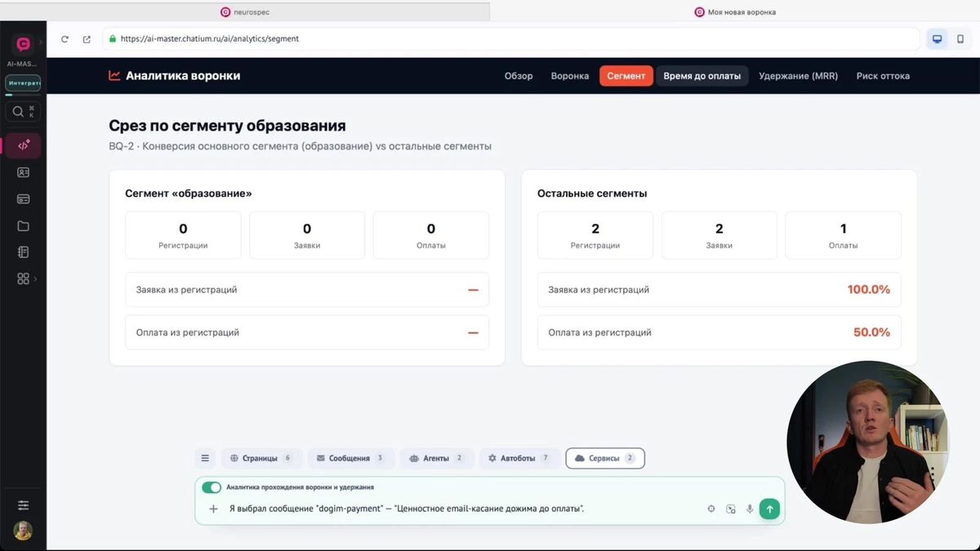Screen dimensions: 980x551
Task: Click the screenshot selection icon in chat input
Action: pyautogui.click(x=731, y=509)
